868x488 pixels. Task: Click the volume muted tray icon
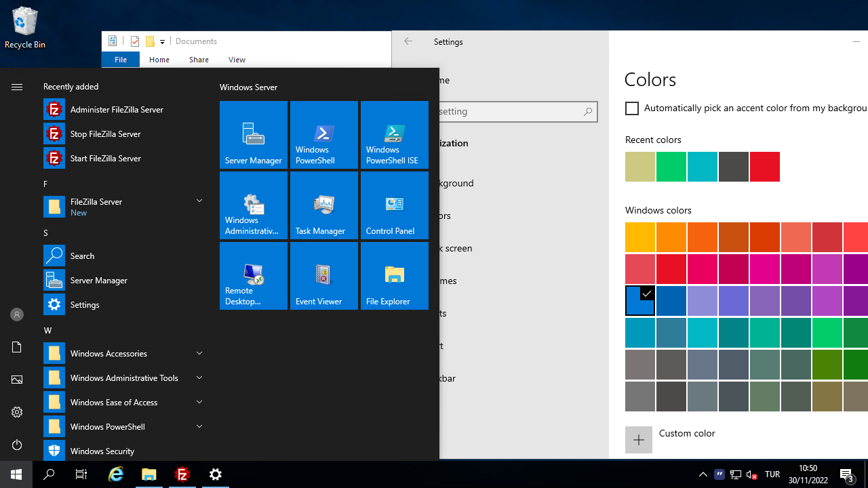tap(751, 474)
